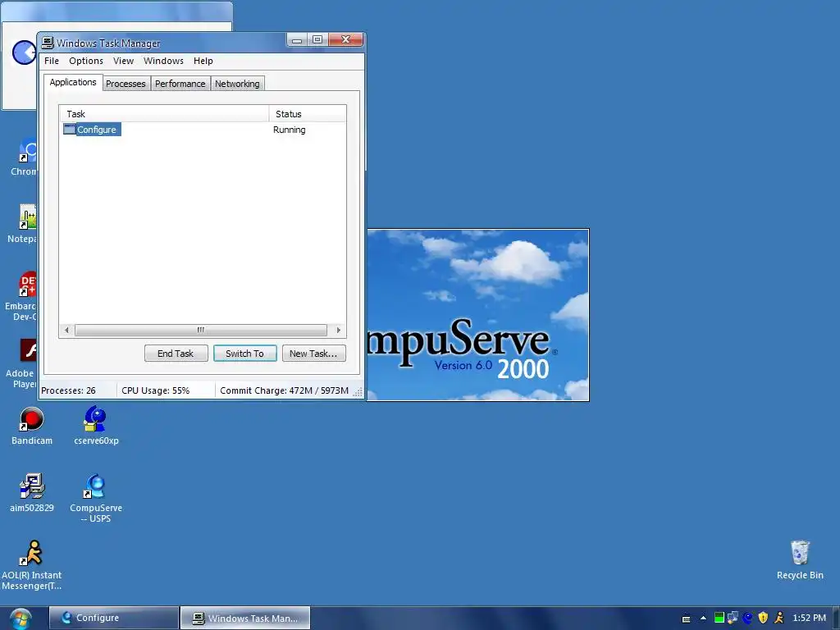Image resolution: width=840 pixels, height=630 pixels.
Task: Open the Embarcadero Dev-C++ desktop icon
Action: pyautogui.click(x=21, y=296)
